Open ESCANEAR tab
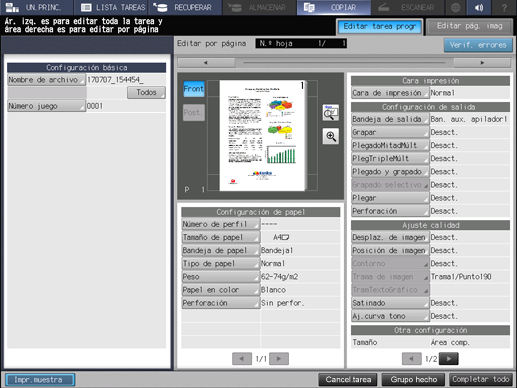Image resolution: width=517 pixels, height=388 pixels. click(407, 7)
